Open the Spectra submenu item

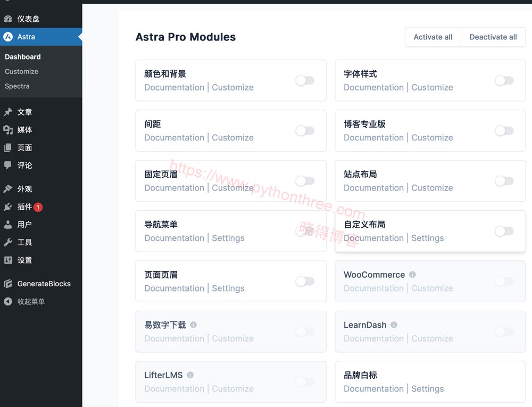tap(17, 86)
